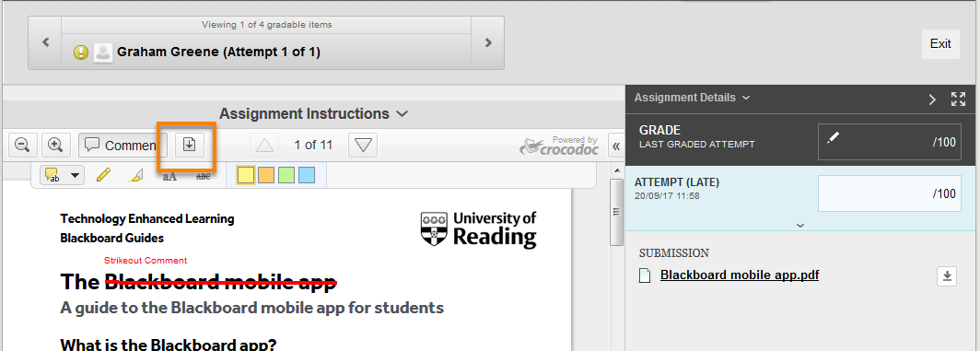The height and width of the screenshot is (351, 980).
Task: Click the last graded attempt grade box
Action: tap(890, 141)
